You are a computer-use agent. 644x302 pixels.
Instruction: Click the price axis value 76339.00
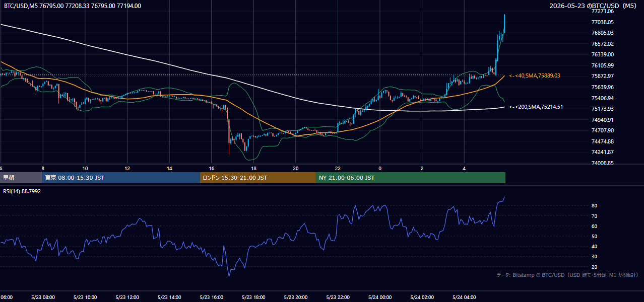[602, 54]
